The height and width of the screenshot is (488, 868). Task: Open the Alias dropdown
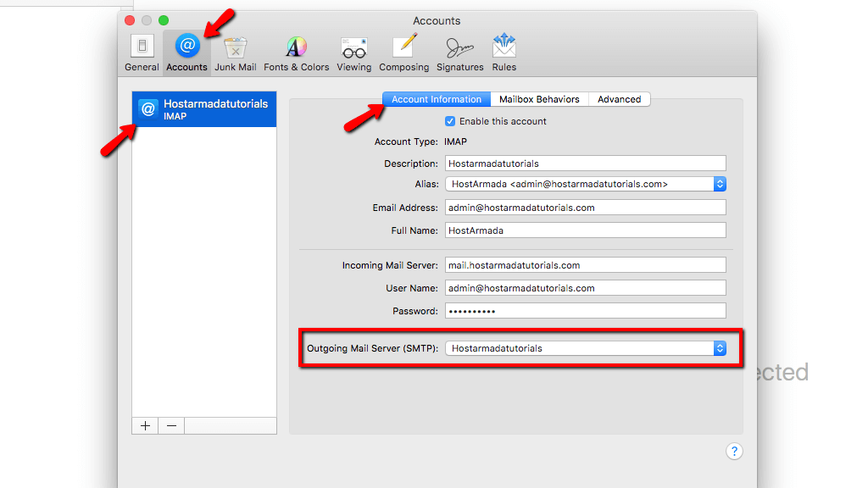[586, 184]
